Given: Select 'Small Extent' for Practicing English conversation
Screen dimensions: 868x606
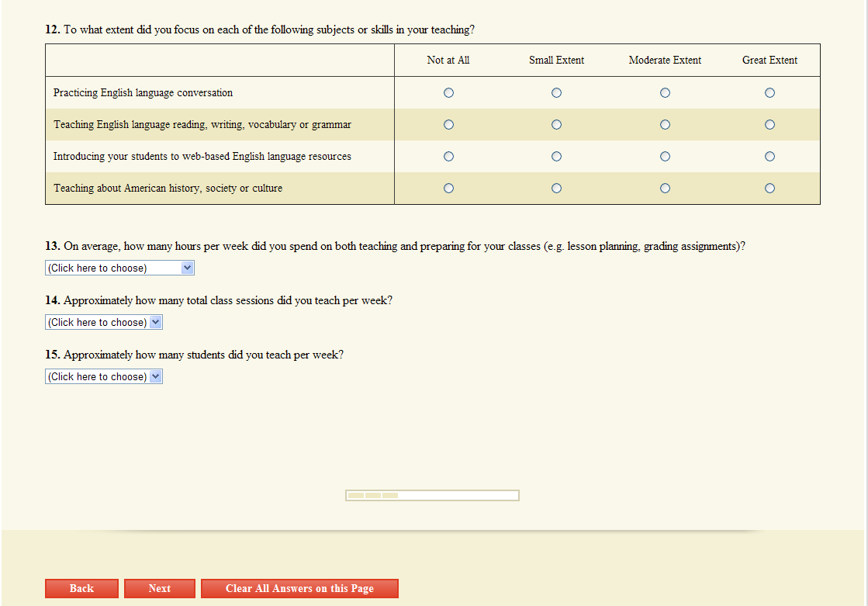Looking at the screenshot, I should click(x=556, y=93).
